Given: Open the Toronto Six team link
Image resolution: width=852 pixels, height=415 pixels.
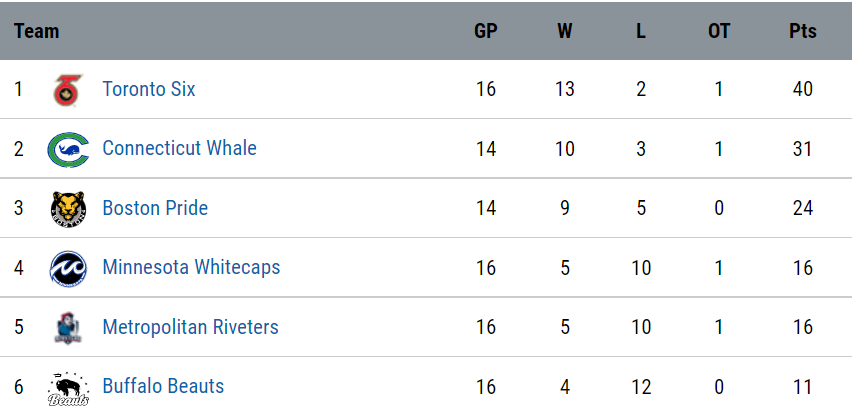Looking at the screenshot, I should pyautogui.click(x=149, y=89).
